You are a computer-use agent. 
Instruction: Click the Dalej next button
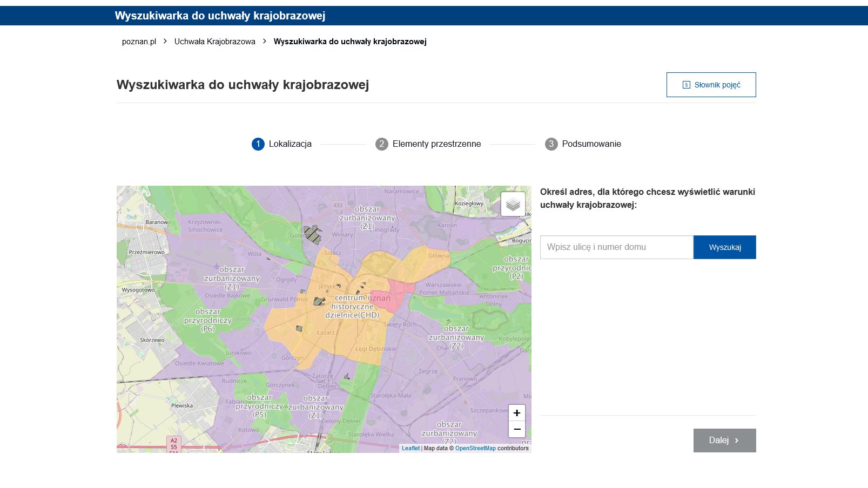click(x=725, y=440)
